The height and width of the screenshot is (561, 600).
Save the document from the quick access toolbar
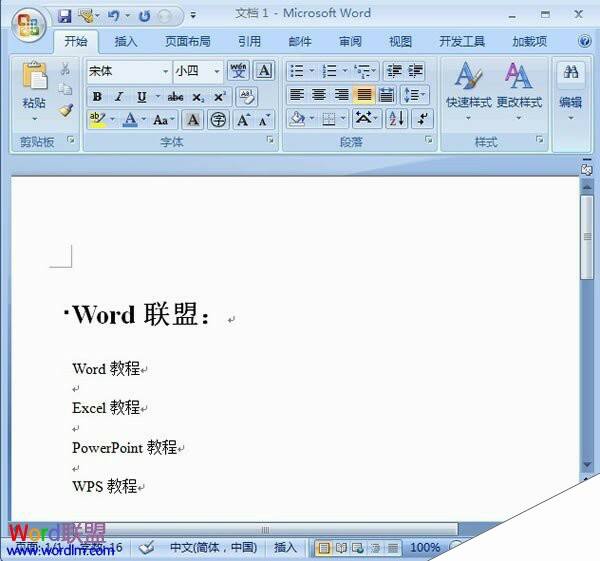point(65,16)
